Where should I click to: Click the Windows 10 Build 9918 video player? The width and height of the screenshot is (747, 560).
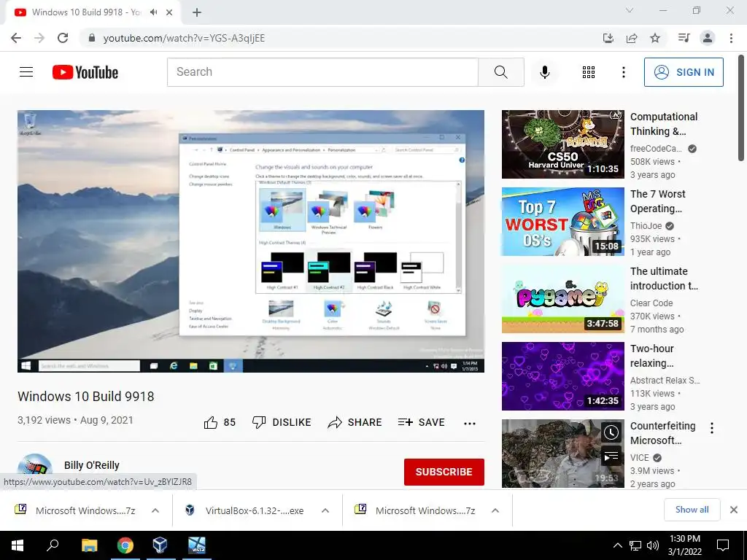[x=251, y=241]
